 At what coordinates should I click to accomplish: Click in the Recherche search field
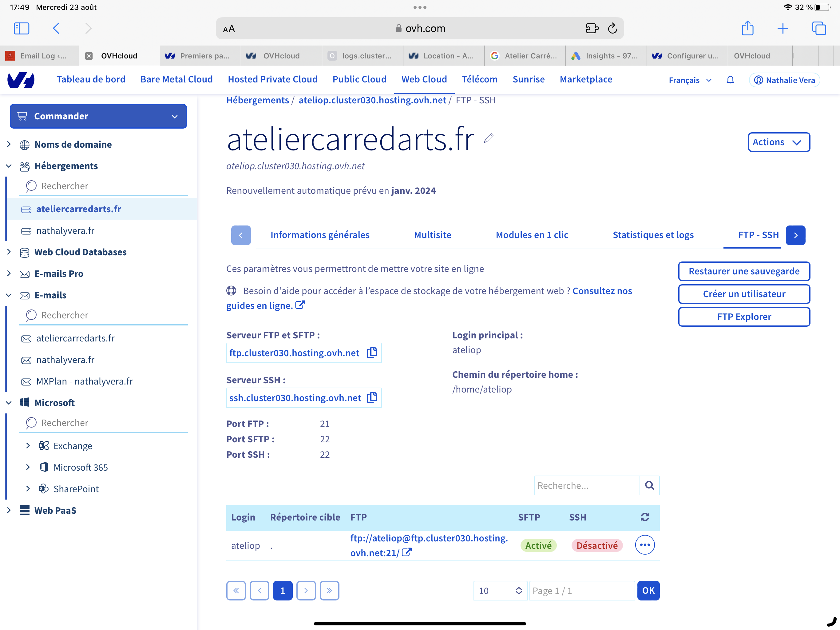point(587,485)
